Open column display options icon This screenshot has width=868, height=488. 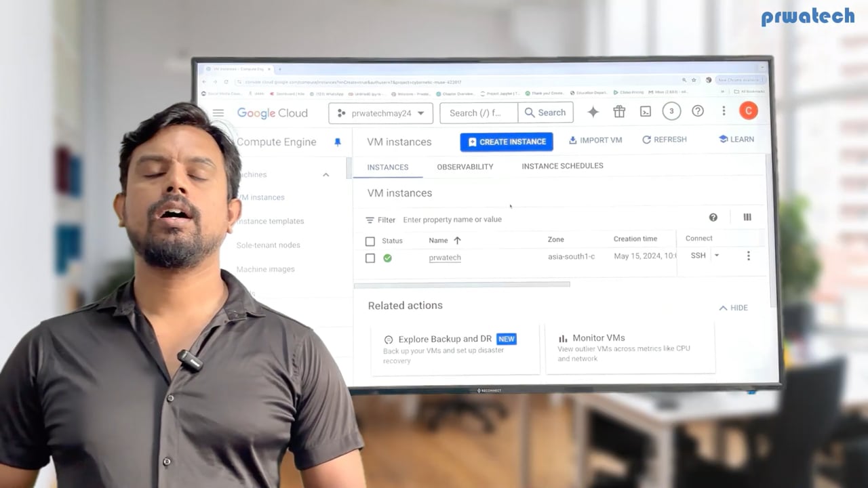coord(747,217)
